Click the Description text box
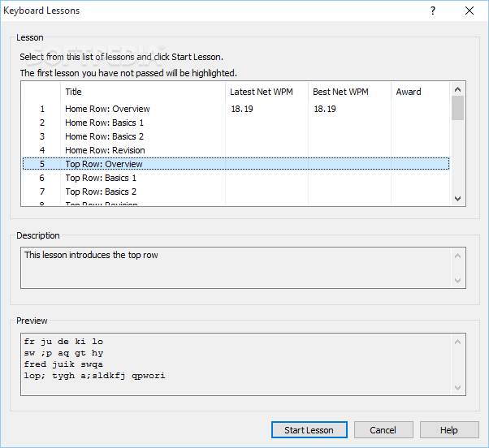The width and height of the screenshot is (489, 448). [243, 268]
